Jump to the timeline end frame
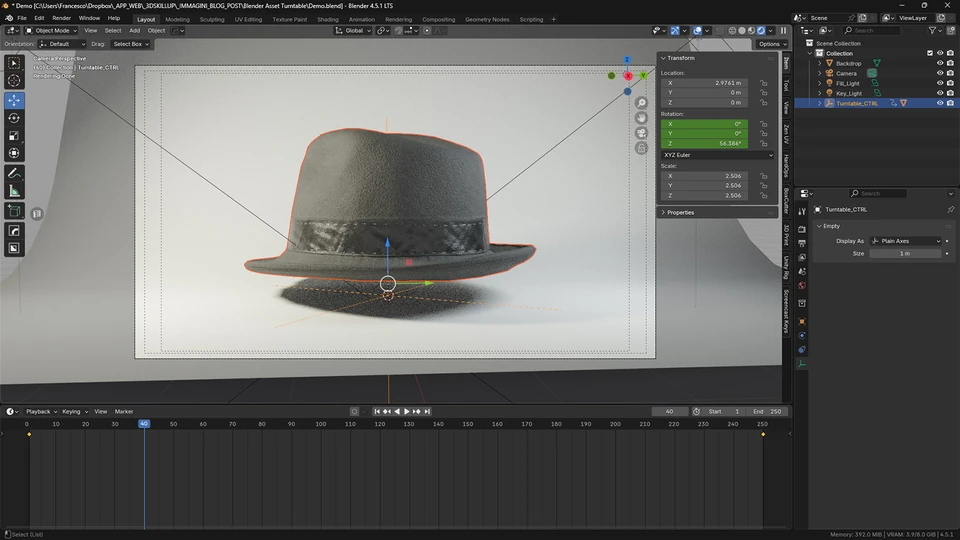960x540 pixels. coord(427,411)
